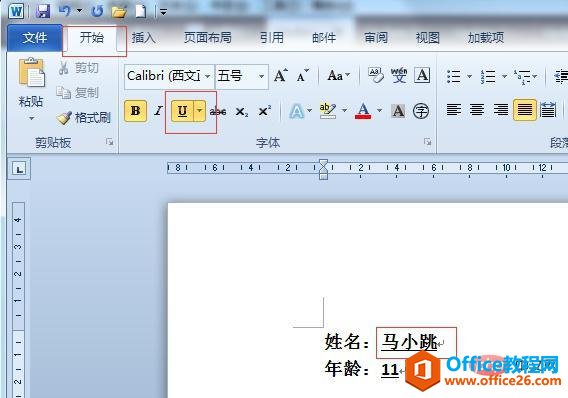Expand the font size dropdown arrow

tap(261, 76)
